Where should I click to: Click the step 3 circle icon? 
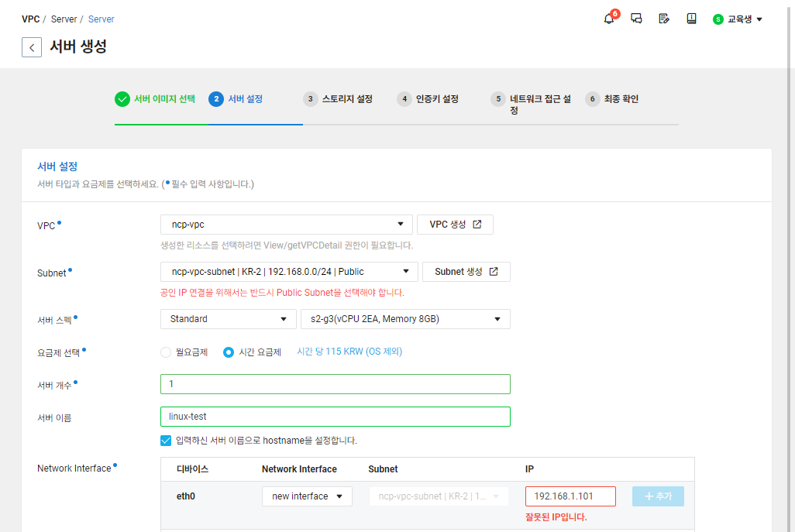(310, 99)
